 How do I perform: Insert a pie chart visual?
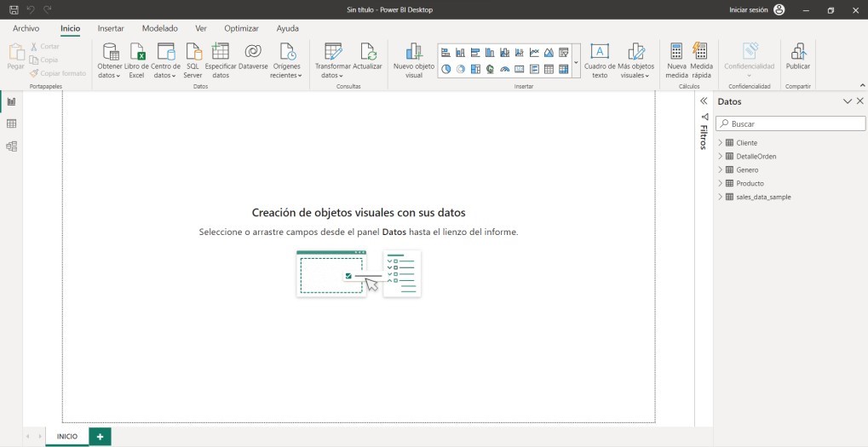[445, 69]
